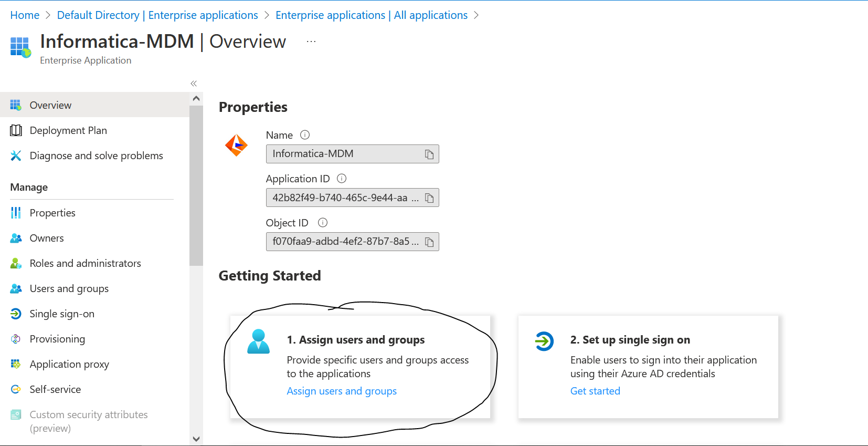Click the 'Manage' section label in sidebar
Screen dimensions: 868x446
click(29, 188)
